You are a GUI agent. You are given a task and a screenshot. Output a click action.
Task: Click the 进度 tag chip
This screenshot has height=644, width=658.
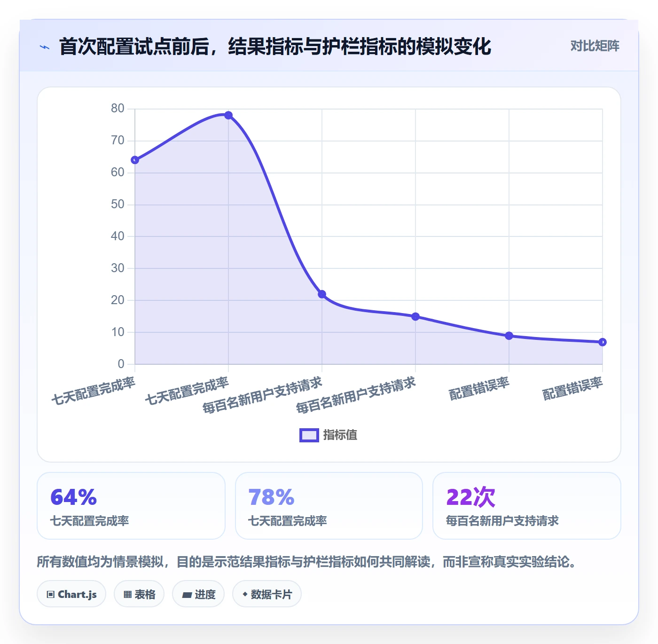pos(198,594)
